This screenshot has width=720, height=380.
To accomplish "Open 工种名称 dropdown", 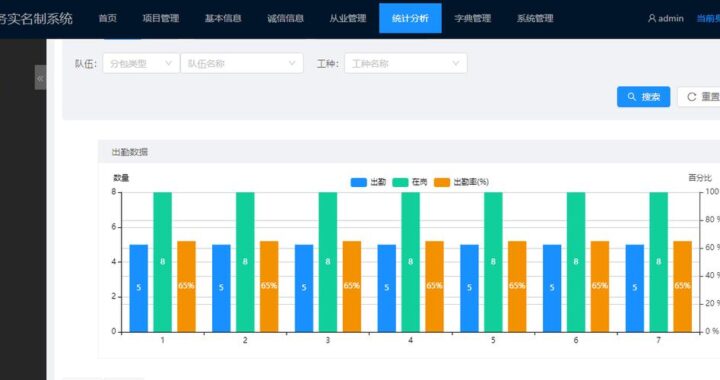I will pos(406,63).
